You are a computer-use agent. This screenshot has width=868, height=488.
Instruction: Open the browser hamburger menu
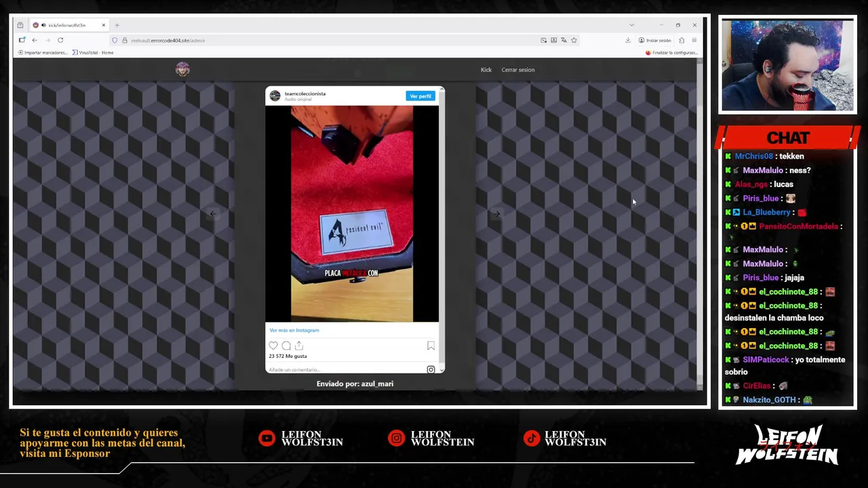[x=694, y=40]
